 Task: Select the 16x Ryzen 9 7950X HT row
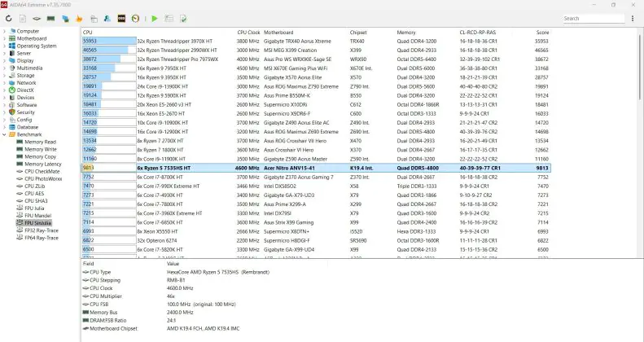point(316,68)
